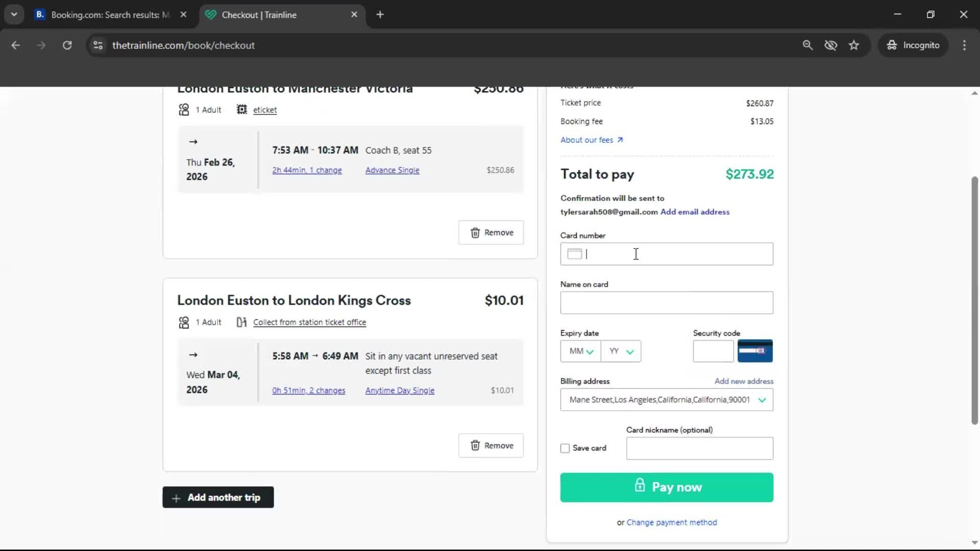Click the card icon inside card number field

[574, 254]
